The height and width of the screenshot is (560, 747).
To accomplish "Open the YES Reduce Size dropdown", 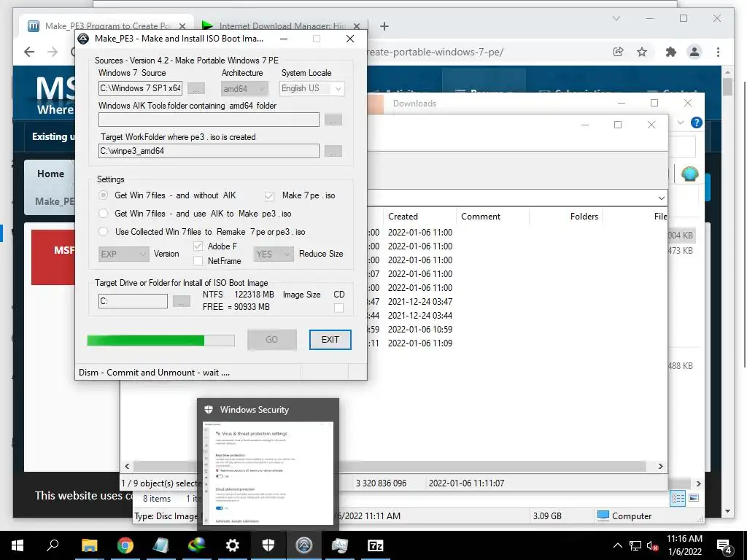I will click(273, 254).
